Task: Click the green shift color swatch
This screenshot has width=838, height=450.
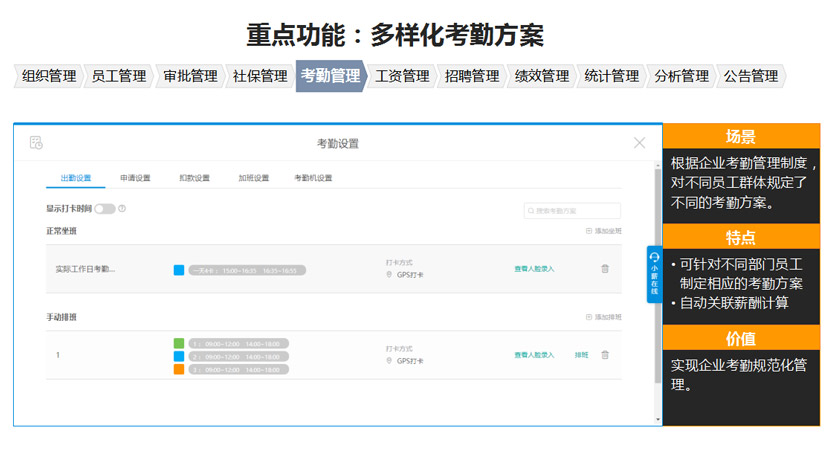Action: [179, 343]
